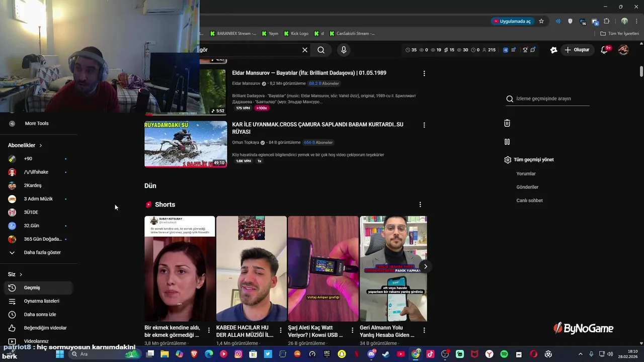Image resolution: width=644 pixels, height=362 pixels.
Task: Click the page vertical scrollbar thumb
Action: (x=641, y=71)
